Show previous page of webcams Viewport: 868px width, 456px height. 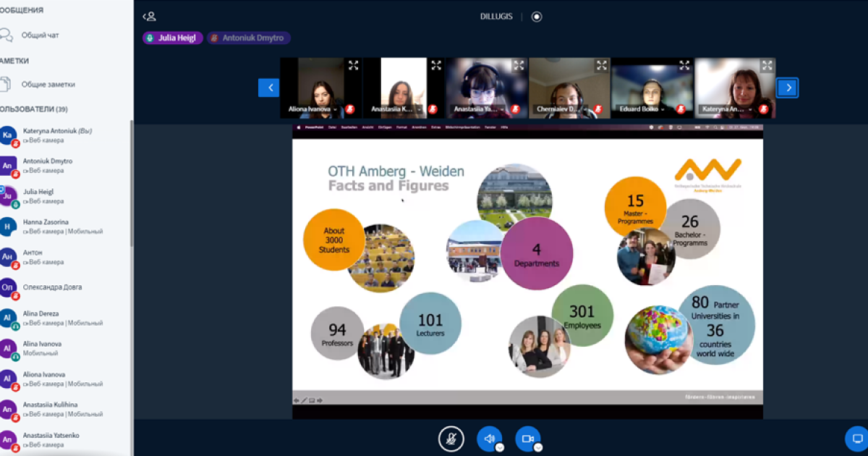pyautogui.click(x=269, y=88)
